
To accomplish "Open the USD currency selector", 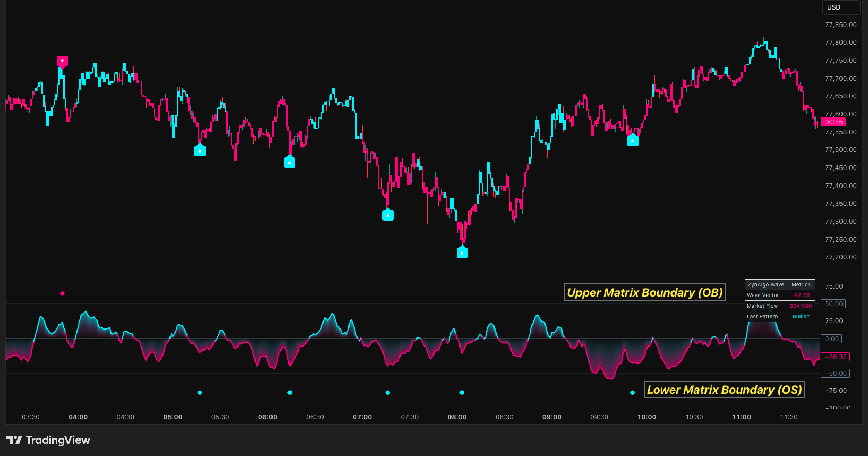I will (841, 7).
